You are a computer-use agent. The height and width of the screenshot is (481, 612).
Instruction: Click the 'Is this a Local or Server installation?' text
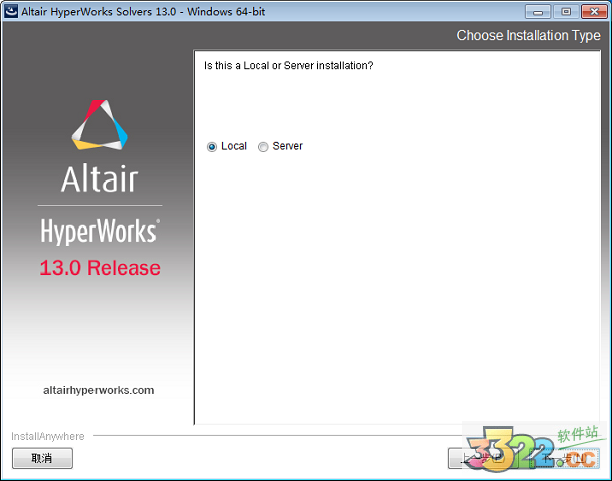288,66
